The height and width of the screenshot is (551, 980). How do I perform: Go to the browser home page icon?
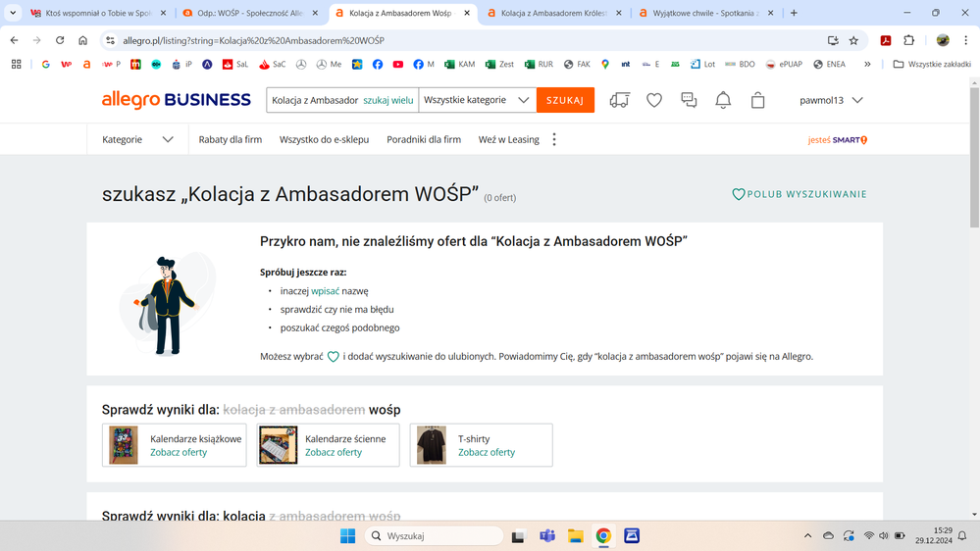(x=82, y=40)
